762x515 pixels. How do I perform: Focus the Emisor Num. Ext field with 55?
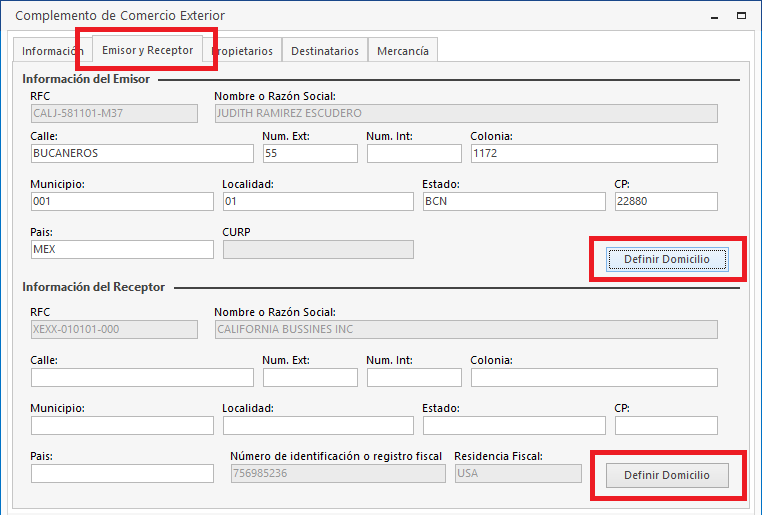point(310,154)
